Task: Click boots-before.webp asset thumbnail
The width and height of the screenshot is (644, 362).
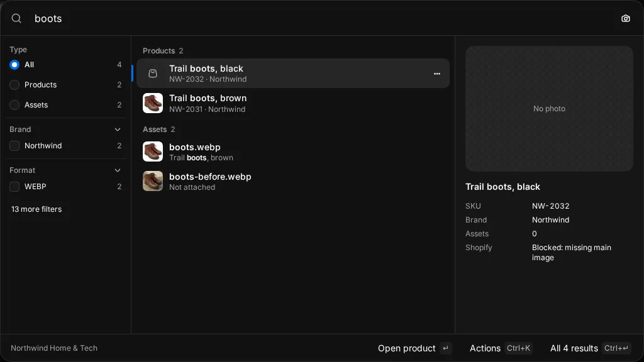Action: coord(153,181)
